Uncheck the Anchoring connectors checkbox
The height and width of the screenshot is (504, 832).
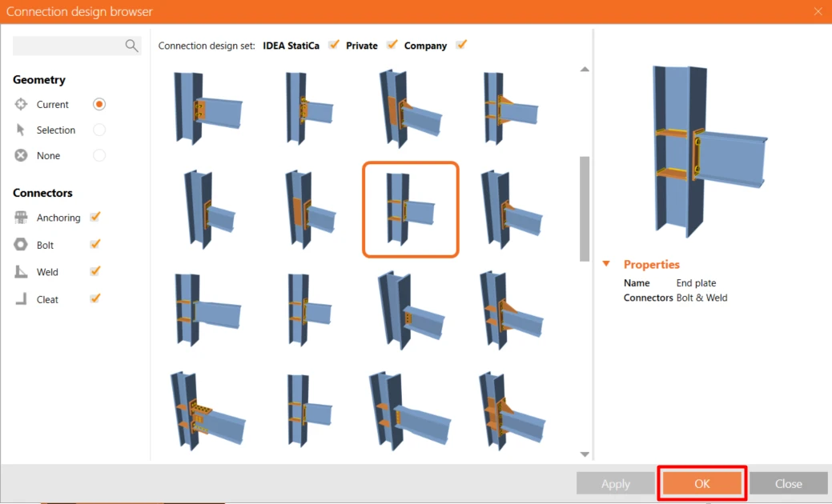[95, 217]
